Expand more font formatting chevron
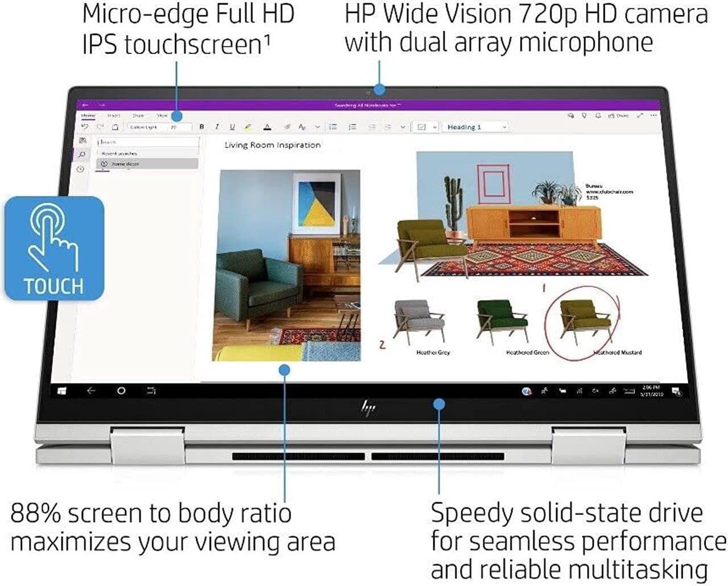The image size is (728, 586). point(317,127)
